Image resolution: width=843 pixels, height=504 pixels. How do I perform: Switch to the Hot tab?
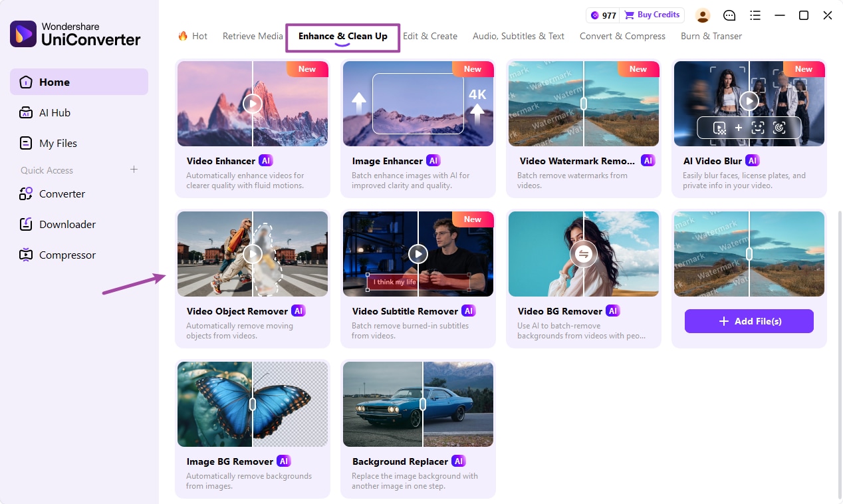pos(193,36)
